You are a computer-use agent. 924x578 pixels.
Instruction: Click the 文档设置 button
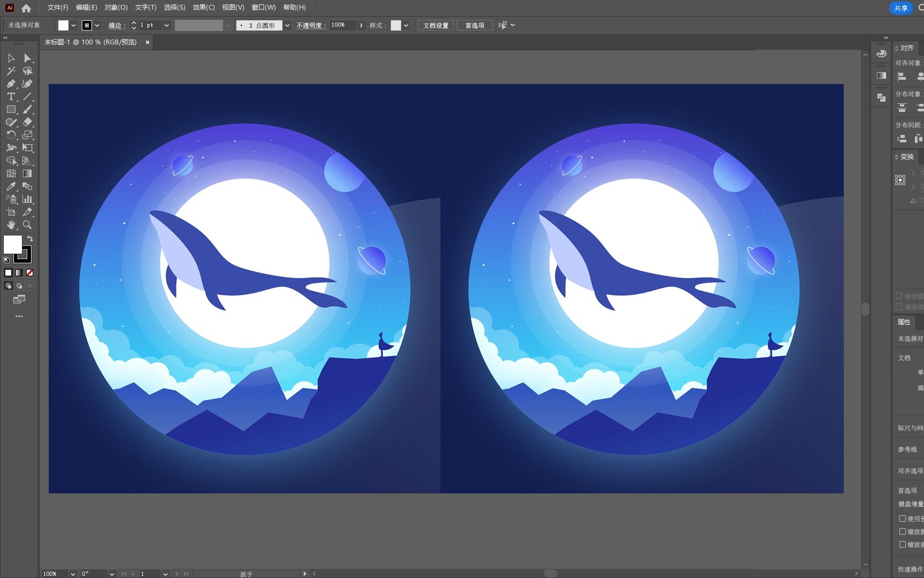(436, 25)
